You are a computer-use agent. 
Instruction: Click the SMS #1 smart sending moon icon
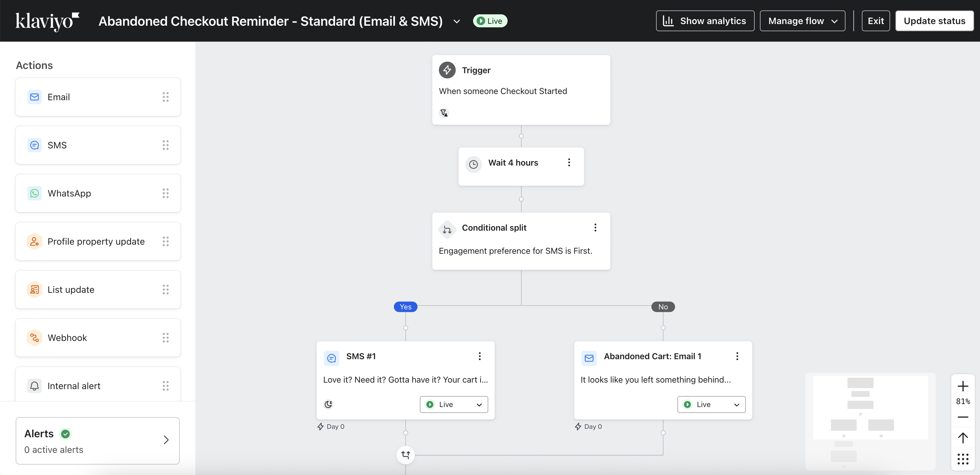click(328, 404)
